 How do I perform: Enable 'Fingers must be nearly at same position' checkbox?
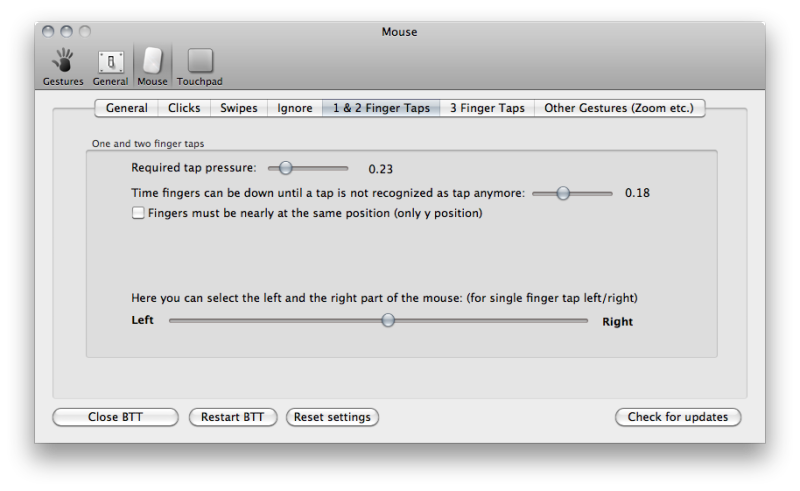point(138,213)
